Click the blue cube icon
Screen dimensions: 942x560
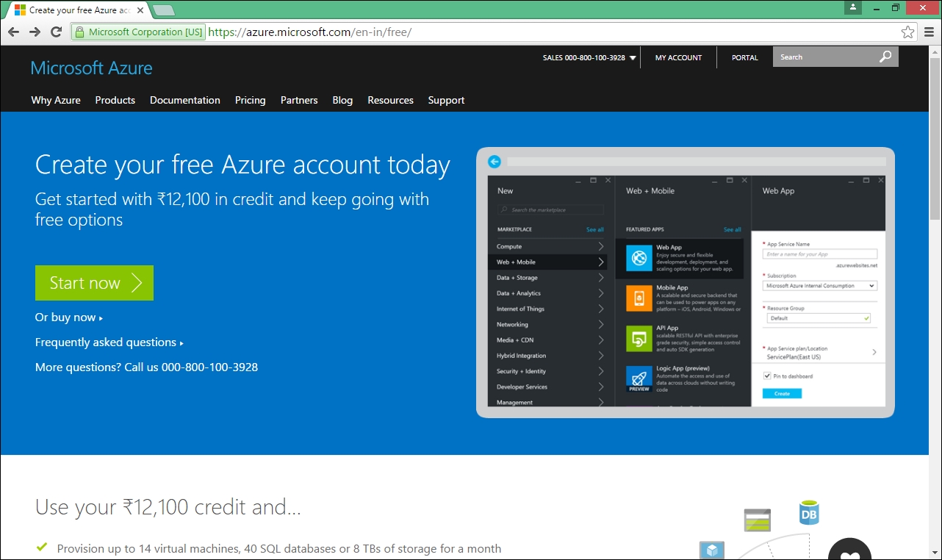pyautogui.click(x=711, y=550)
